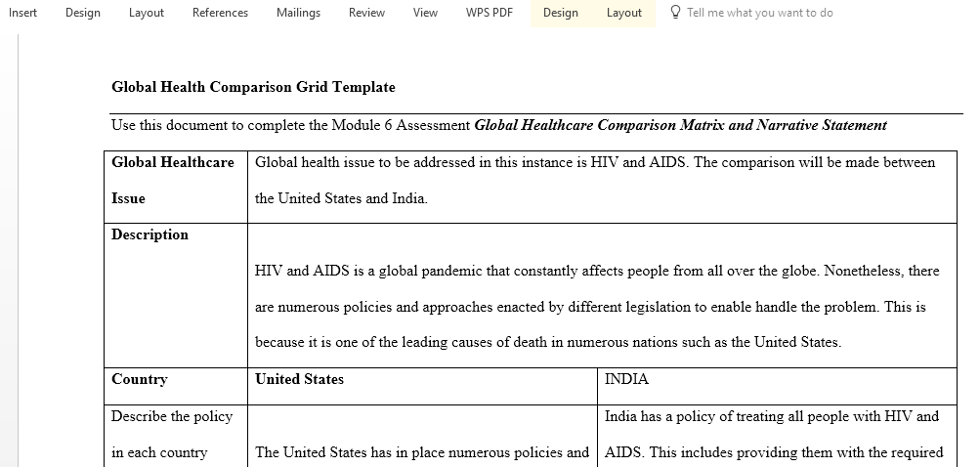Open the Insert ribbon tab
This screenshot has height=467, width=980.
[22, 13]
